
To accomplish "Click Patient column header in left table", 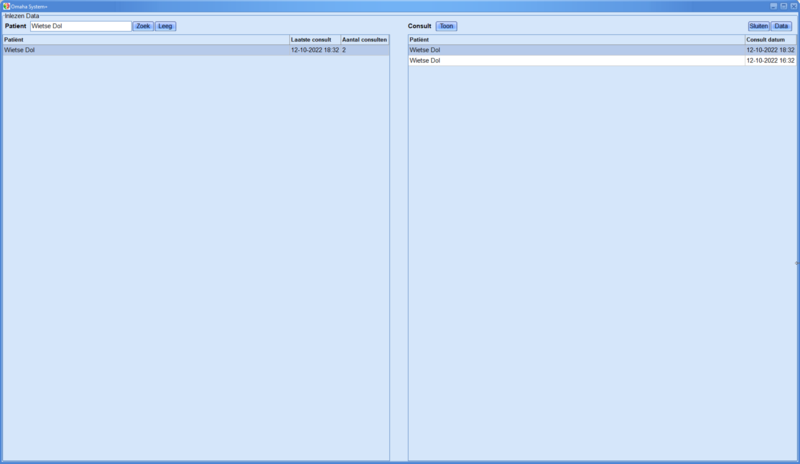I will tap(145, 40).
